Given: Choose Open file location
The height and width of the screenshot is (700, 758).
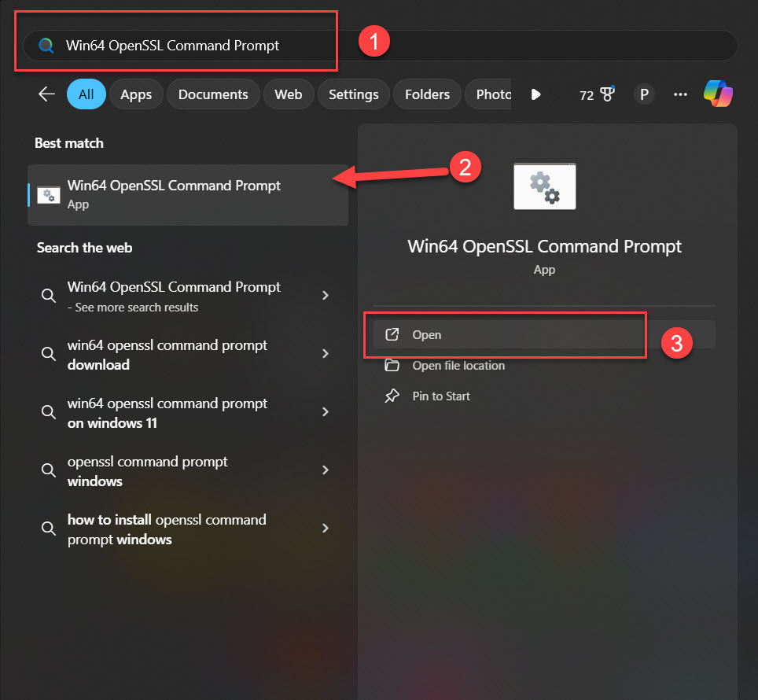Looking at the screenshot, I should [x=544, y=366].
